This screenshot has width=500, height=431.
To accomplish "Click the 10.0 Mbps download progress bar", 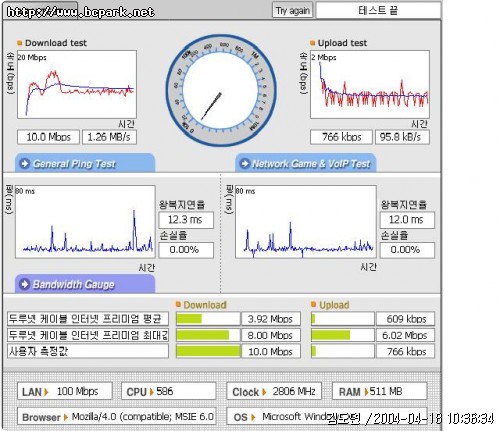I will (x=208, y=351).
